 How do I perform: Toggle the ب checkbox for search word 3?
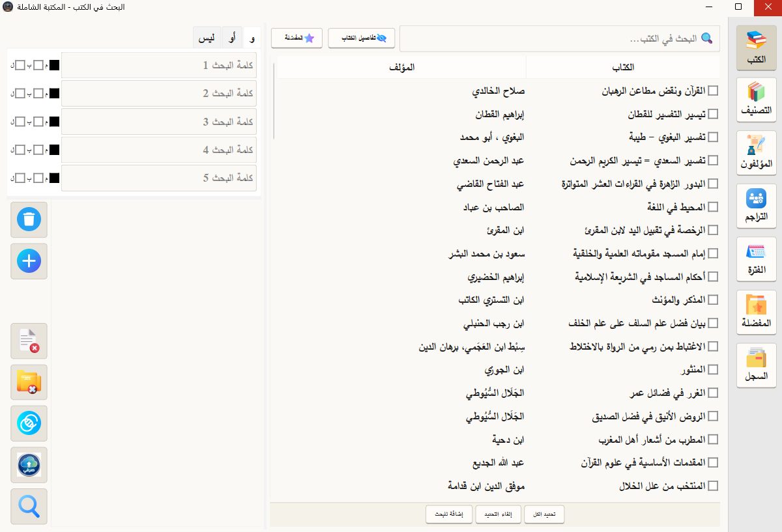click(x=38, y=121)
